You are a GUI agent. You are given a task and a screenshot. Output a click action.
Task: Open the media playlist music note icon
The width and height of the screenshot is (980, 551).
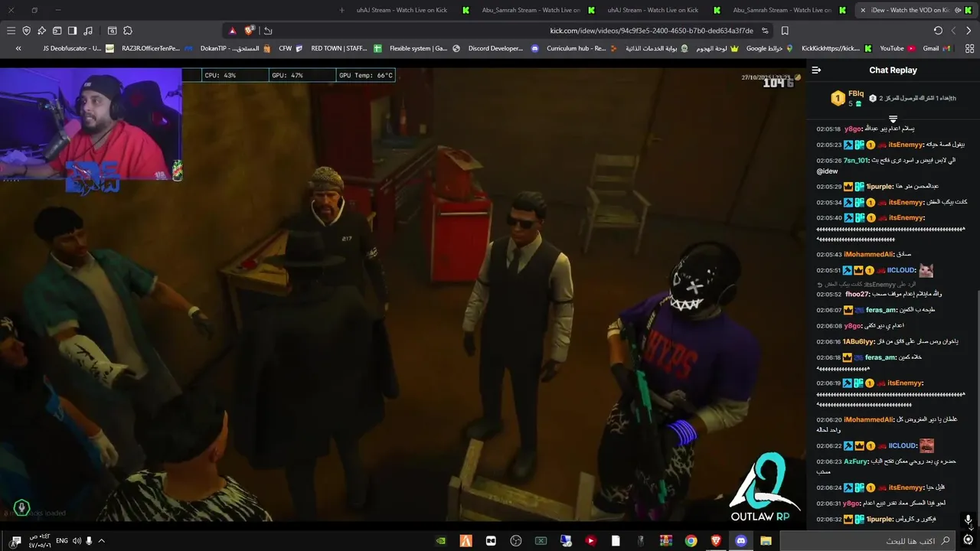(88, 31)
